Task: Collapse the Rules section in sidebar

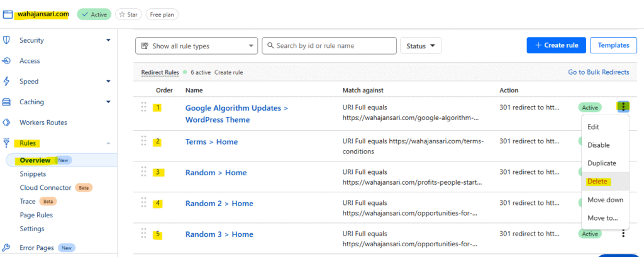Action: click(x=108, y=143)
